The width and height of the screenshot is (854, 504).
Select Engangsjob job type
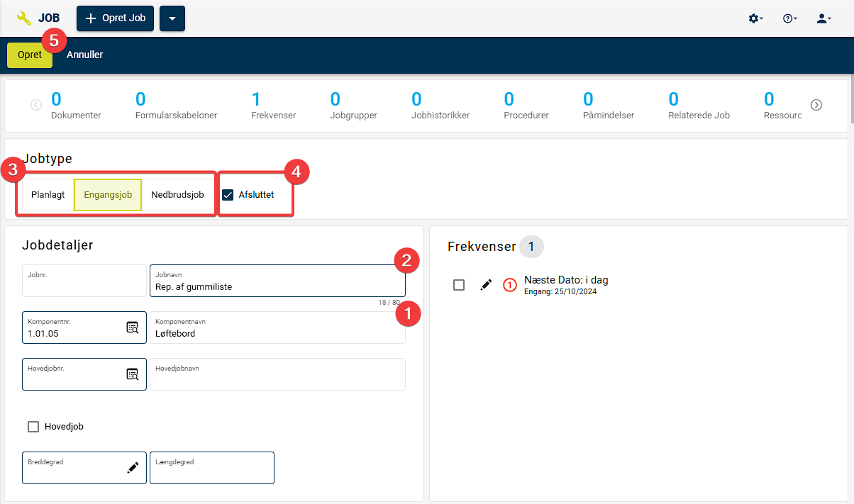108,195
